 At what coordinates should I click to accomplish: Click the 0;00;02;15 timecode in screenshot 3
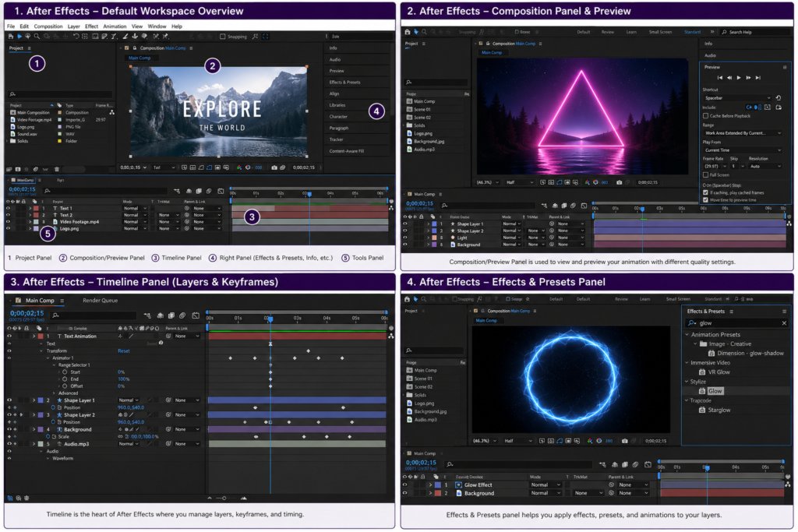(26, 313)
